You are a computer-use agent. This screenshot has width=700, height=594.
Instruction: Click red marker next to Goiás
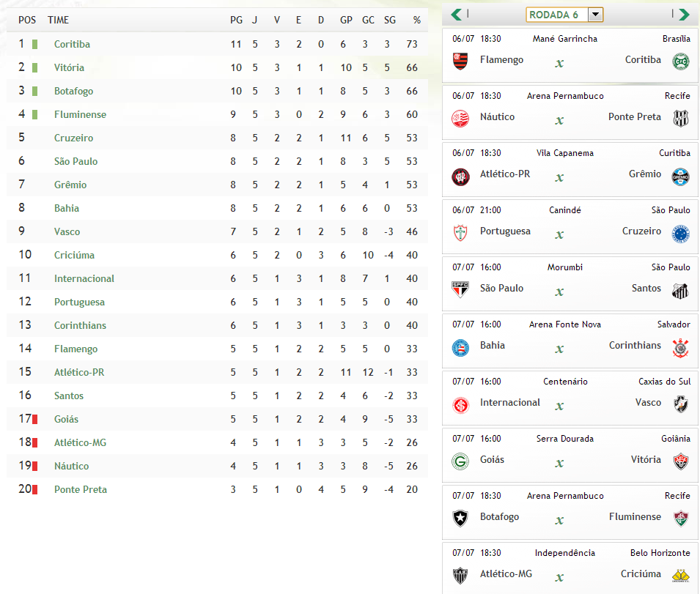pyautogui.click(x=34, y=419)
